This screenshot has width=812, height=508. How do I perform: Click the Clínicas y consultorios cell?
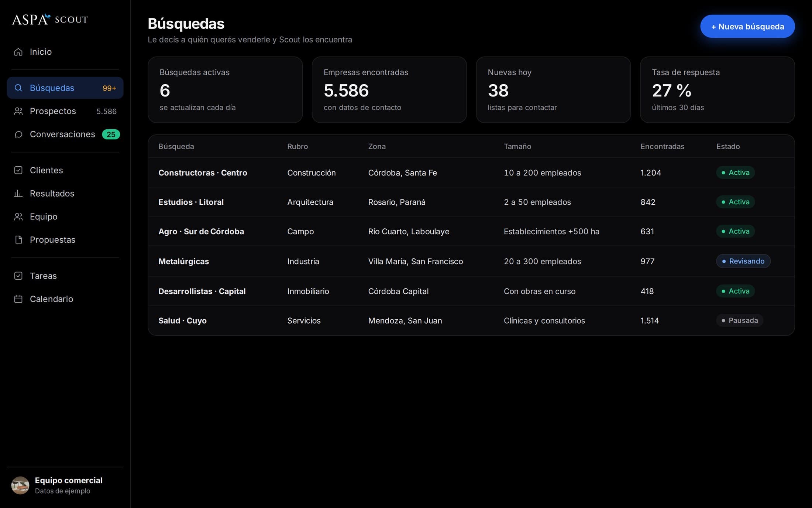(544, 321)
